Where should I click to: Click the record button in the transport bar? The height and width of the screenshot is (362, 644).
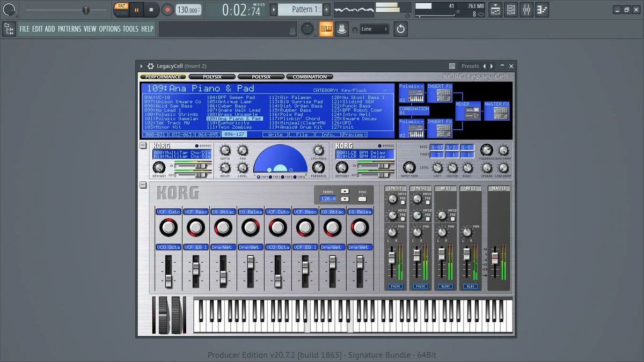click(x=168, y=10)
